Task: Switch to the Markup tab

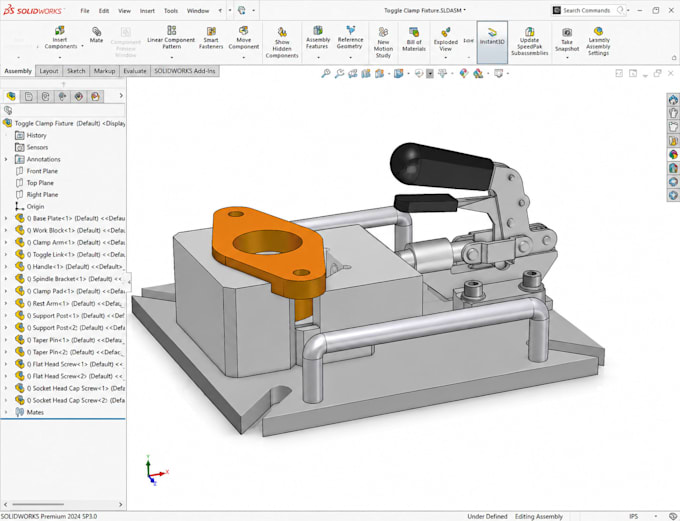Action: tap(105, 71)
